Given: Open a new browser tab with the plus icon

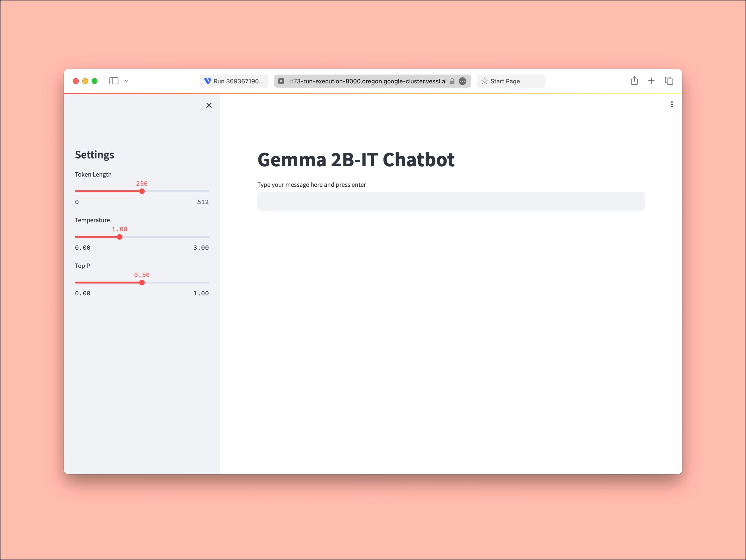Looking at the screenshot, I should click(651, 81).
